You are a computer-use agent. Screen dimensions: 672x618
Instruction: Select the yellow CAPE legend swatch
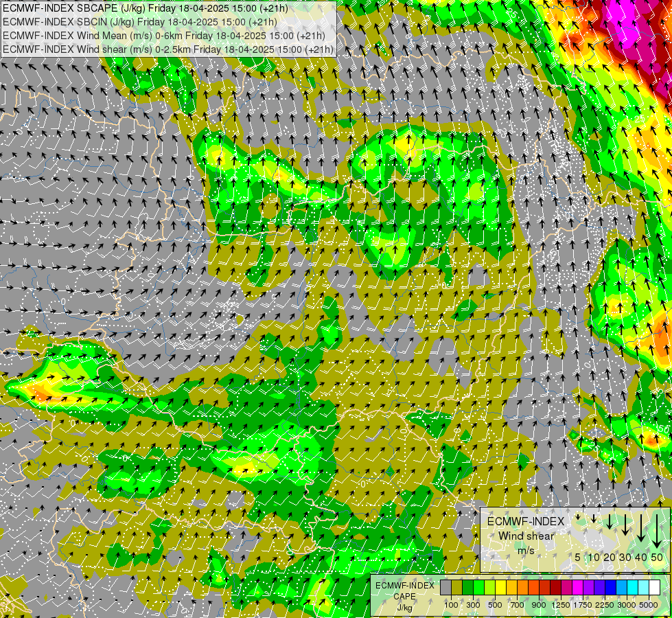pyautogui.click(x=500, y=587)
